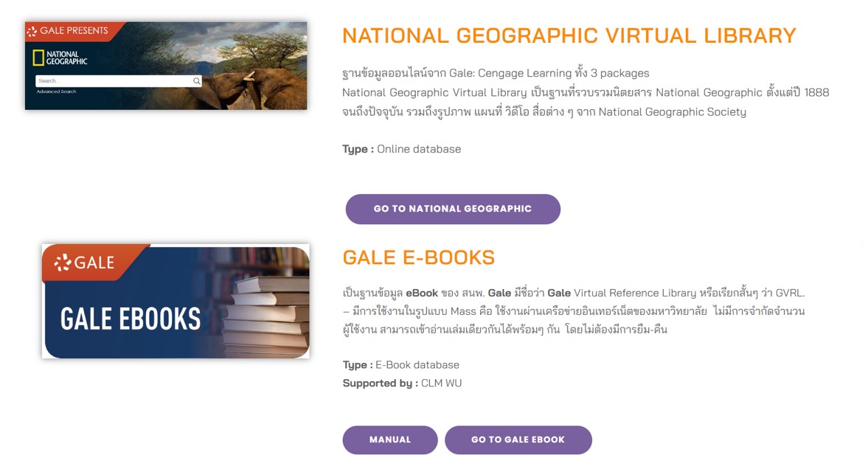This screenshot has width=868, height=472.
Task: Open the Advanced Search link
Action: pos(57,92)
